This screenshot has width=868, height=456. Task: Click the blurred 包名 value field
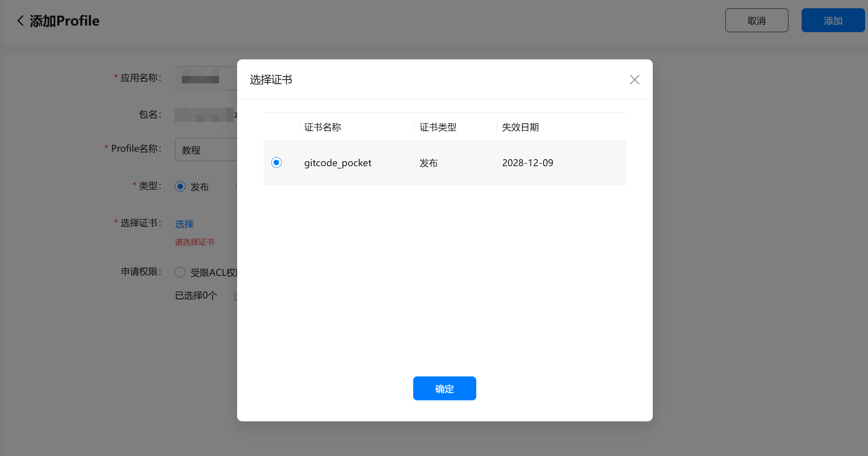[x=204, y=115]
